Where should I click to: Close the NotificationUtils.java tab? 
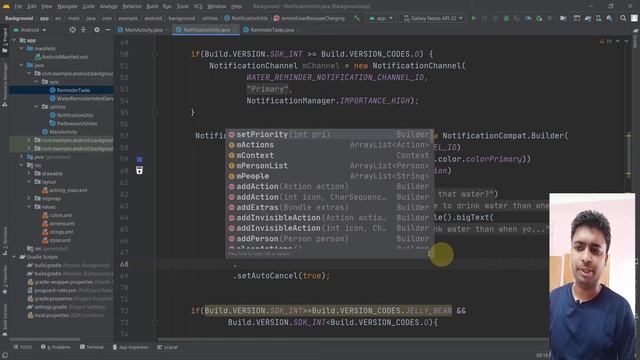pyautogui.click(x=235, y=30)
